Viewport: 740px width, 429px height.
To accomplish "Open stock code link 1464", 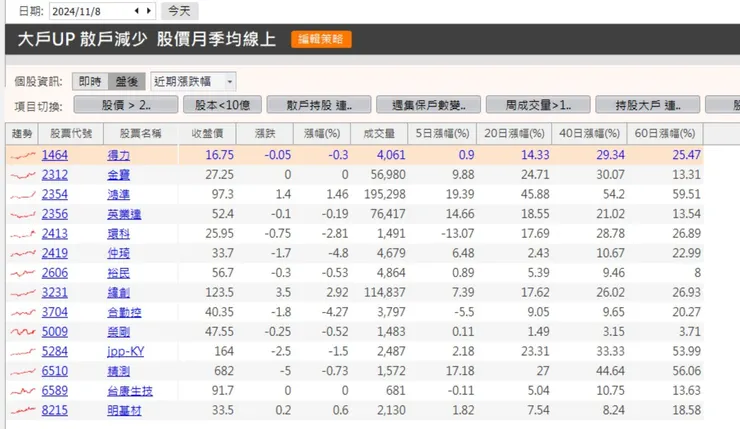I will 55,155.
